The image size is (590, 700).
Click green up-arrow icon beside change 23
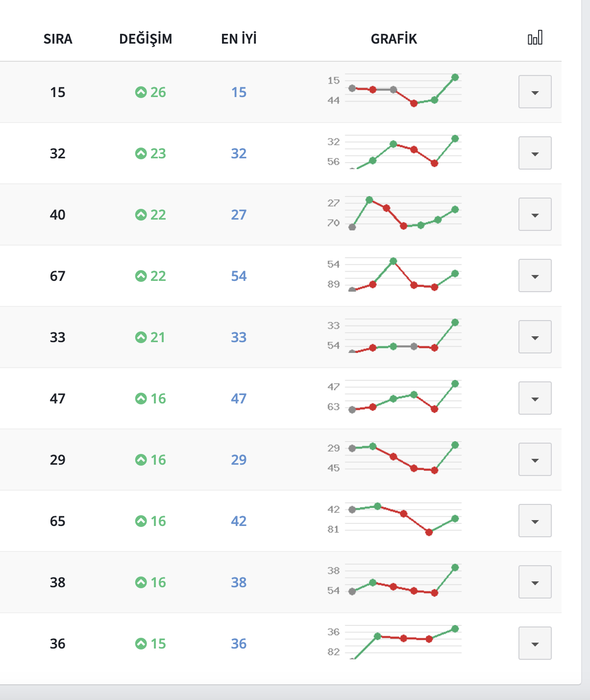click(x=141, y=153)
